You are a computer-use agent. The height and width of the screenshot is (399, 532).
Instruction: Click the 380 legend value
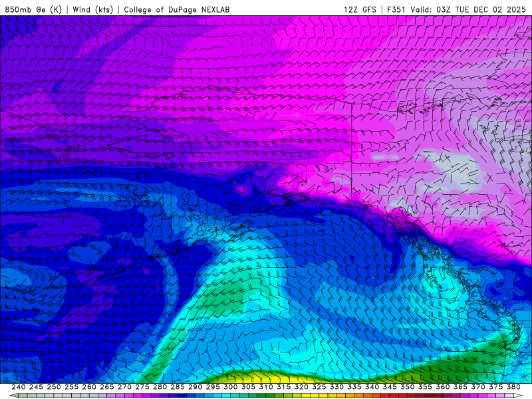[x=513, y=387]
